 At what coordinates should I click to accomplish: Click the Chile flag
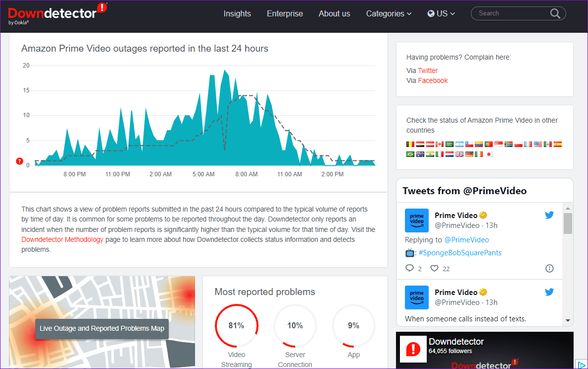click(469, 144)
